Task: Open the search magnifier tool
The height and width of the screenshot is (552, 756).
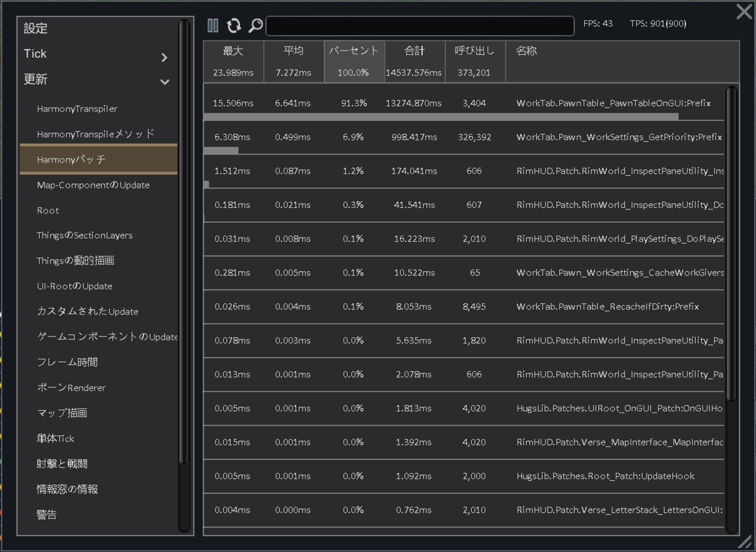Action: [x=255, y=26]
